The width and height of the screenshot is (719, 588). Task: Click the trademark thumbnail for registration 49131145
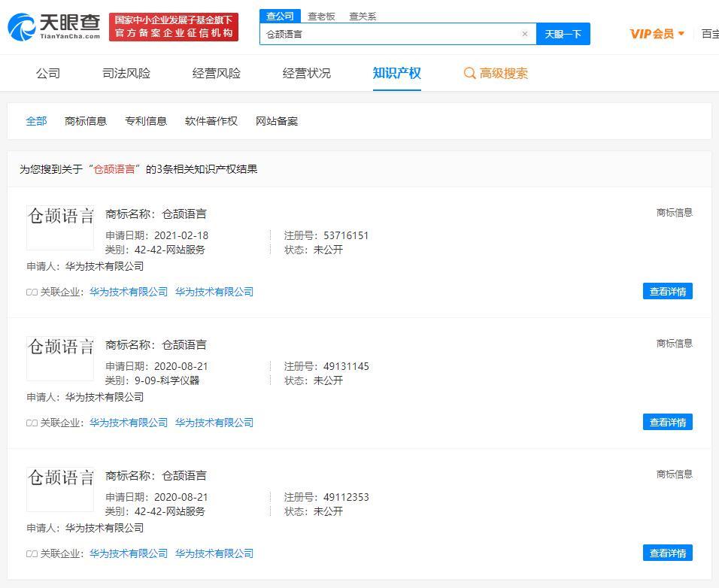(x=60, y=359)
